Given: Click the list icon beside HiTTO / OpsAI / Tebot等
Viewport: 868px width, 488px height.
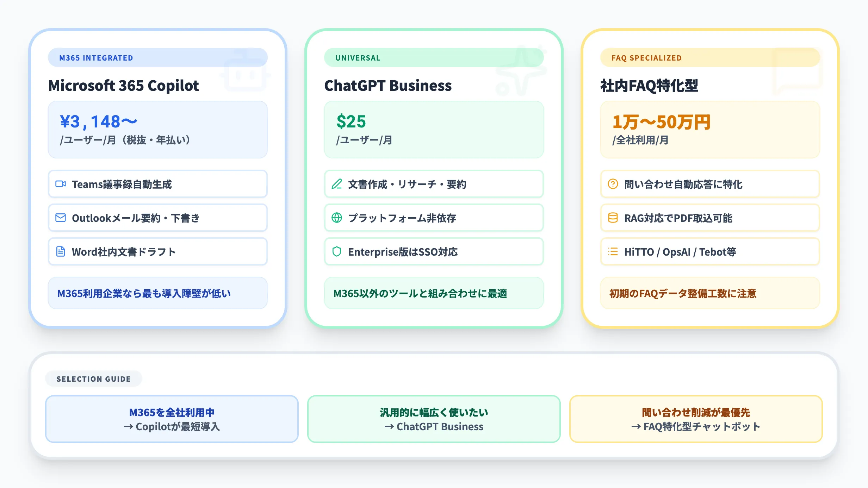Looking at the screenshot, I should tap(613, 251).
